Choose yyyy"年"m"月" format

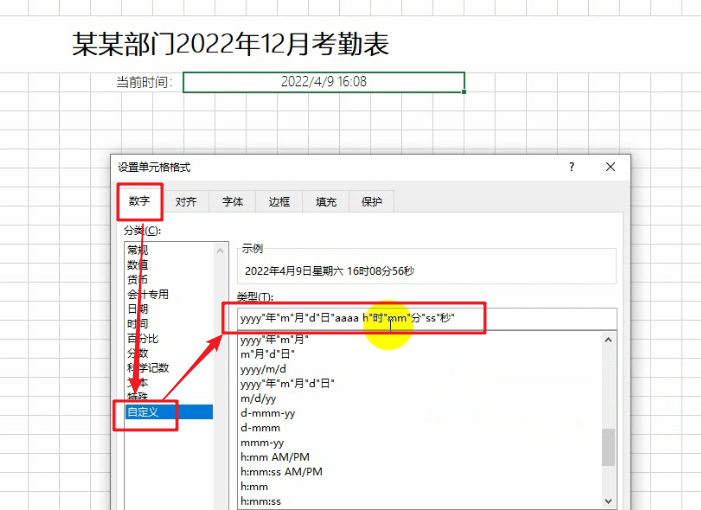click(x=274, y=340)
